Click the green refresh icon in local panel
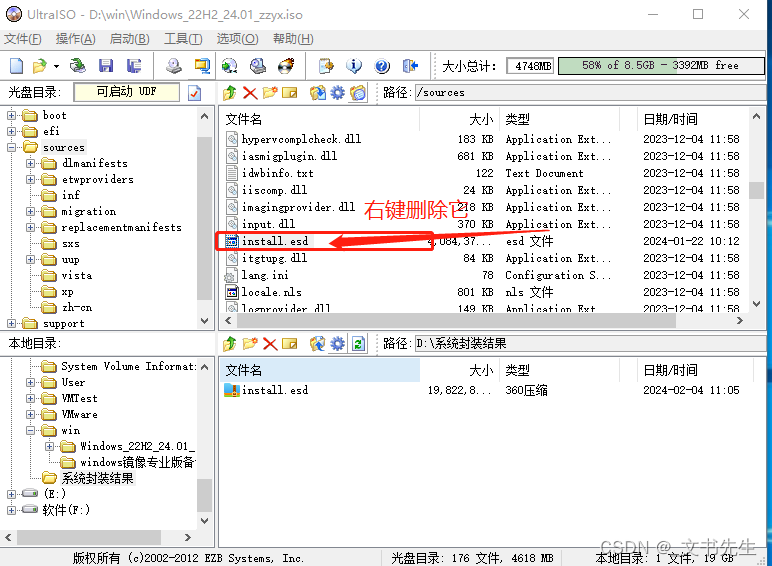The height and width of the screenshot is (566, 772). click(358, 344)
